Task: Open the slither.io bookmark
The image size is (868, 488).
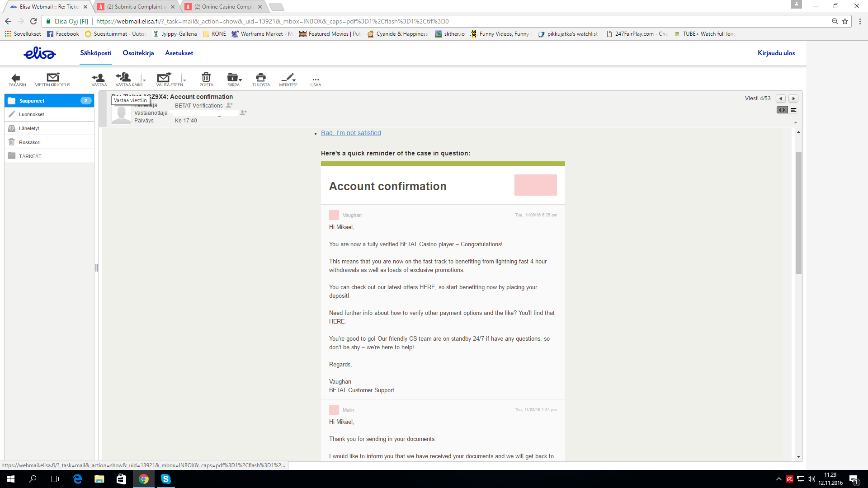Action: click(450, 34)
